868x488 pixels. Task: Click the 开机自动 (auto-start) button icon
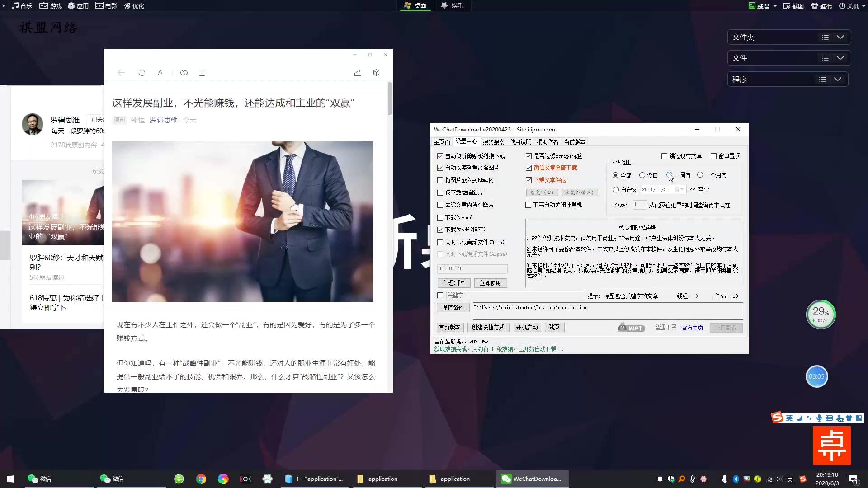coord(528,327)
